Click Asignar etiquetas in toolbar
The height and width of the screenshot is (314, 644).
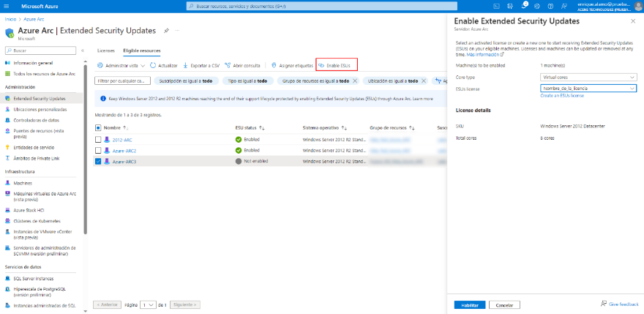(x=292, y=65)
